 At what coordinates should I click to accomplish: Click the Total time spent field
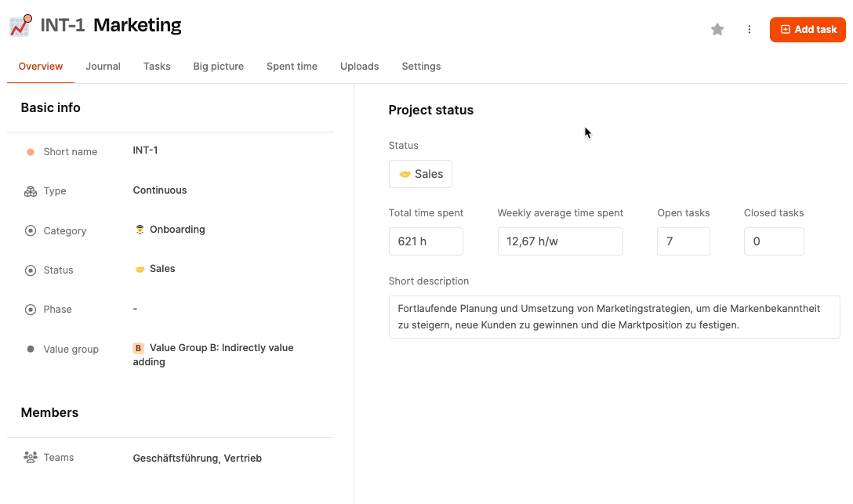(426, 241)
